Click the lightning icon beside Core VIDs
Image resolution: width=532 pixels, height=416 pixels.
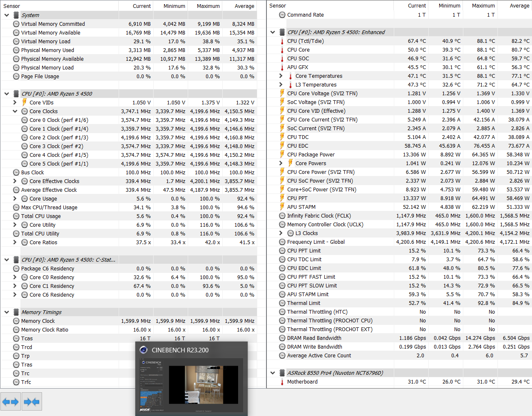point(25,102)
